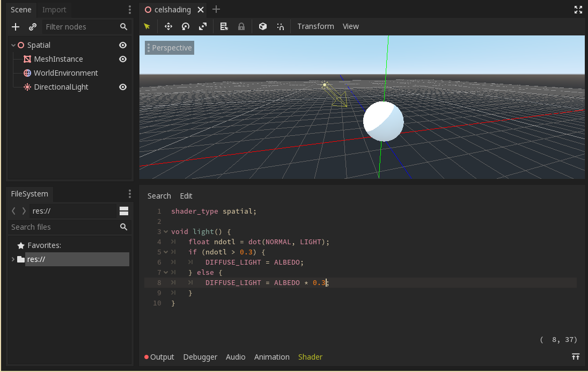Fold the light() function at line 3

165,231
